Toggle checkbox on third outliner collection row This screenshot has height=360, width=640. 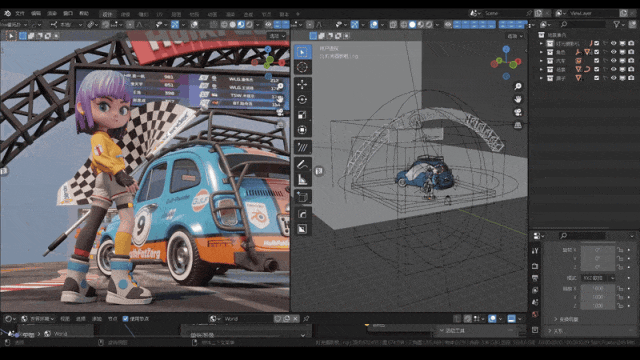(x=597, y=61)
